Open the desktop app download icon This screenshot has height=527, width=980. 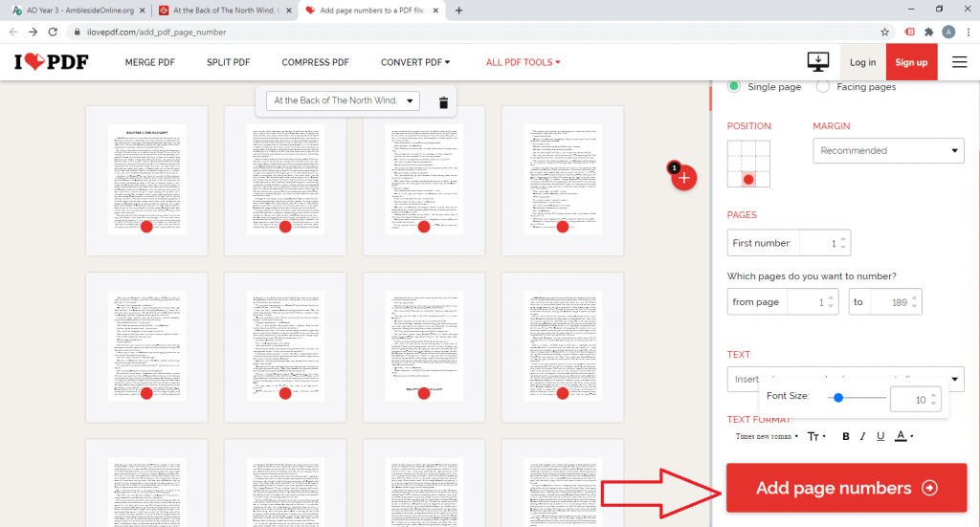pos(817,62)
